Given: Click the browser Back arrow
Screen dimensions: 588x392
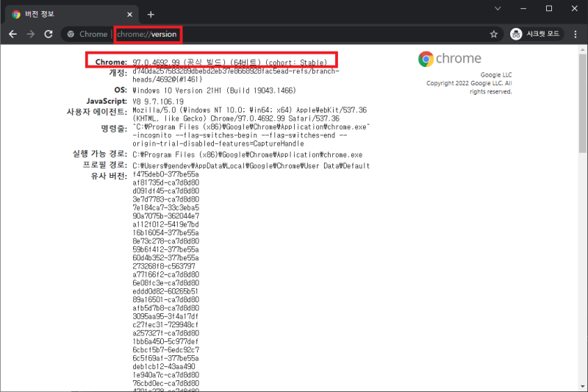Looking at the screenshot, I should pos(12,34).
